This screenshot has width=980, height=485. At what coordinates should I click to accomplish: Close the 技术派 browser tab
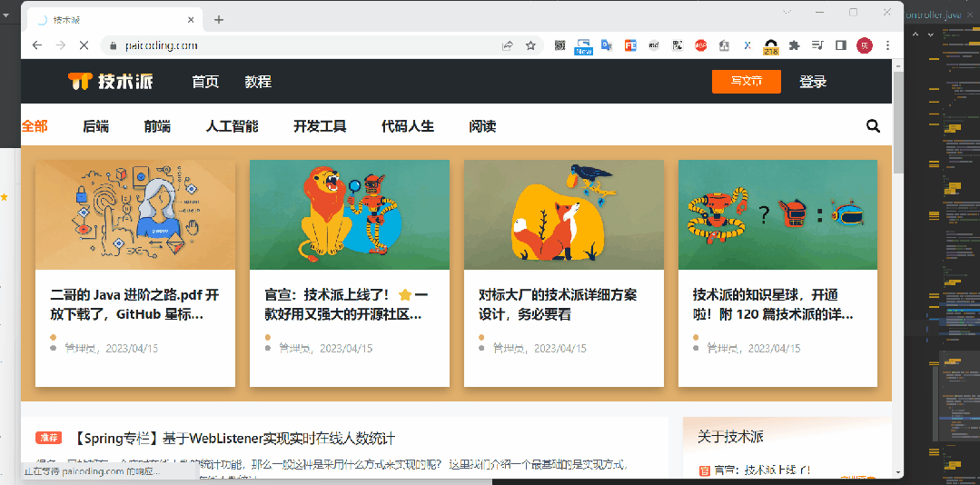click(191, 19)
